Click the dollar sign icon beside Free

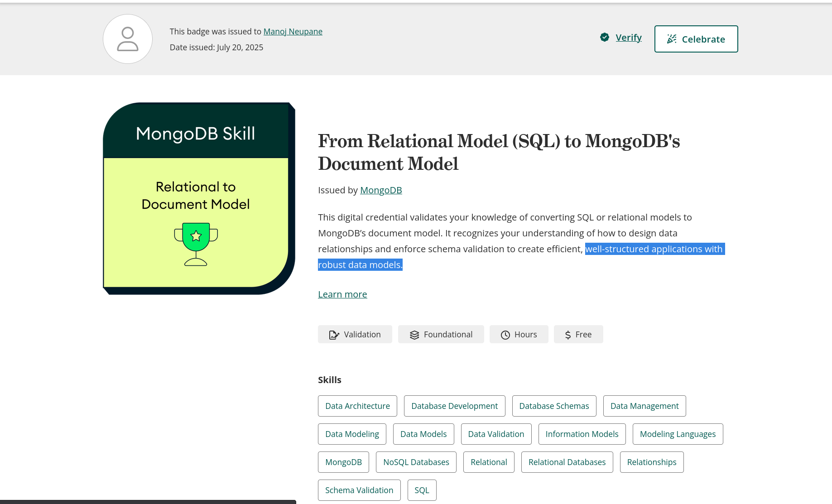tap(568, 335)
